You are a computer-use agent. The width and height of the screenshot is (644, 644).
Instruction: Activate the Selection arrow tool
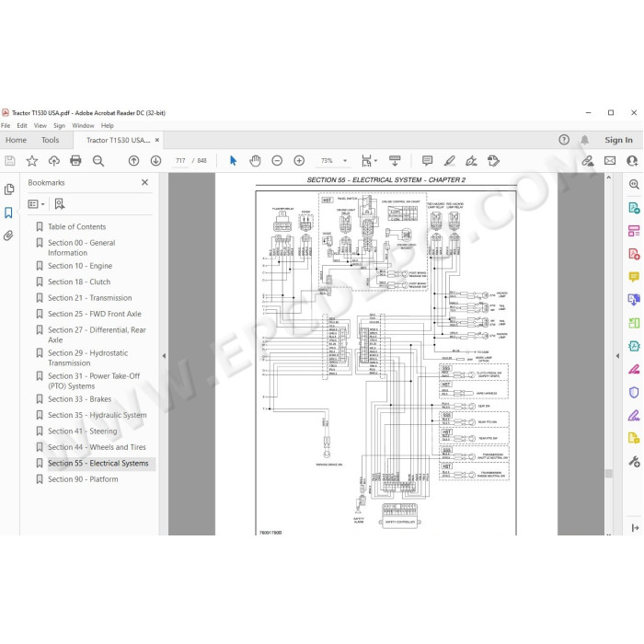point(233,161)
